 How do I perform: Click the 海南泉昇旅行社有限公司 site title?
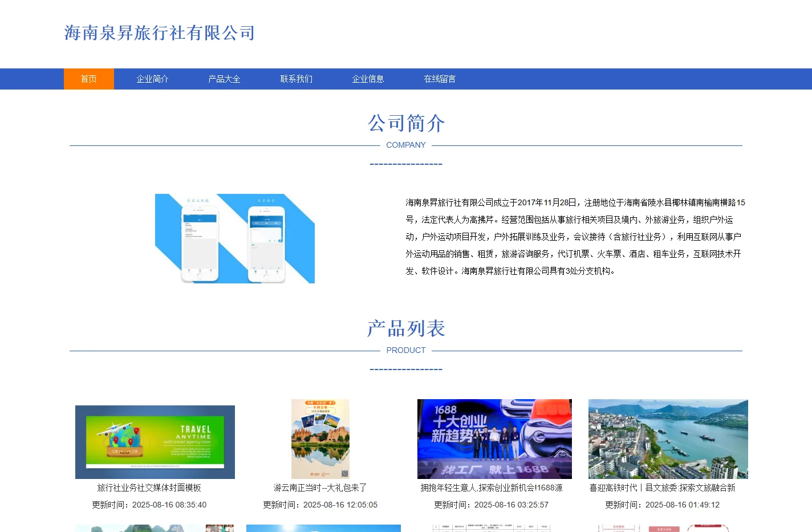coord(160,33)
